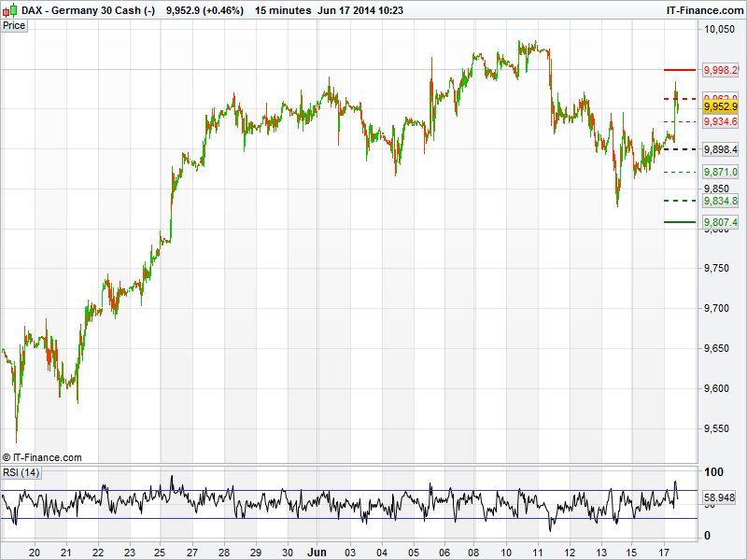Select the yellow 9,952.9 current price tag
Screen dimensions: 747x560
(721, 106)
